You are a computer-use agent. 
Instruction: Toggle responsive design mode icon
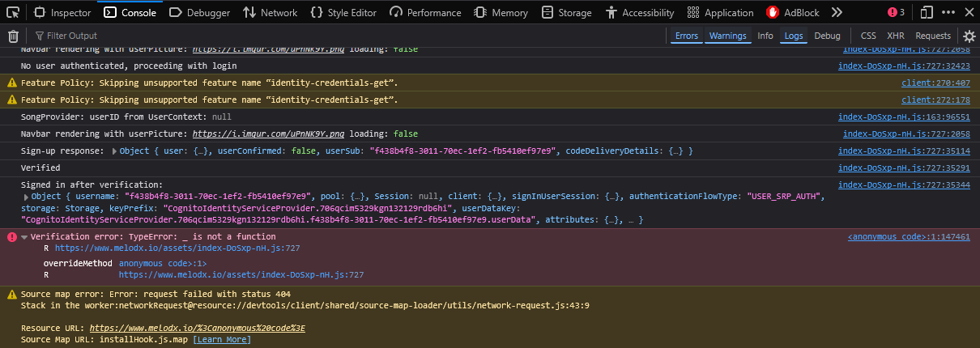[x=927, y=12]
